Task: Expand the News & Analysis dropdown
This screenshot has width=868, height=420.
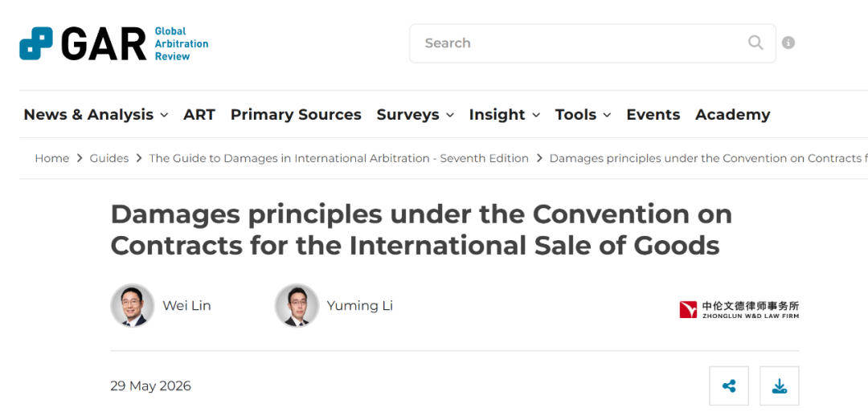Action: click(96, 115)
